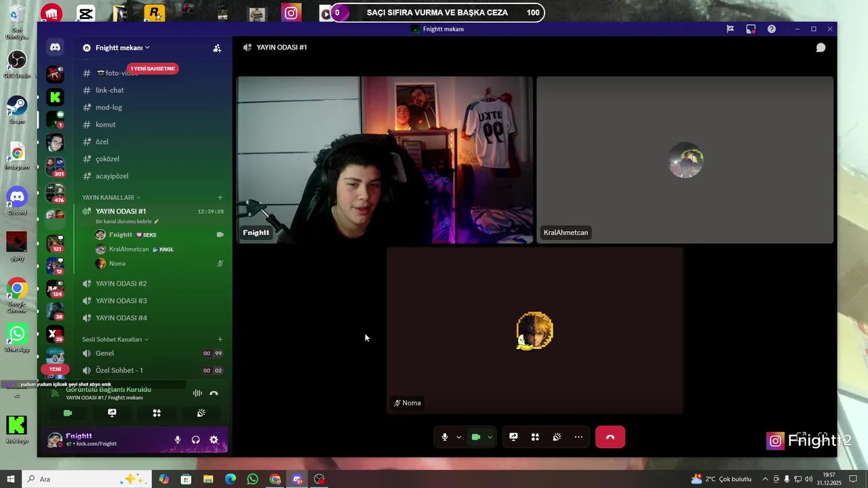Screen dimensions: 868x488
Task: Share your screen from the call controls bar
Action: tap(513, 437)
